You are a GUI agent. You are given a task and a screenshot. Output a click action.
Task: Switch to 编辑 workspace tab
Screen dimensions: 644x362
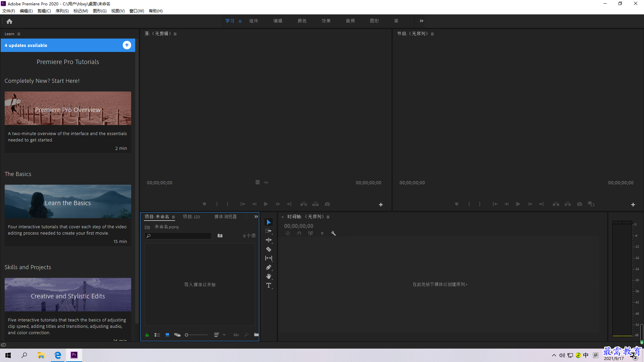pyautogui.click(x=278, y=21)
